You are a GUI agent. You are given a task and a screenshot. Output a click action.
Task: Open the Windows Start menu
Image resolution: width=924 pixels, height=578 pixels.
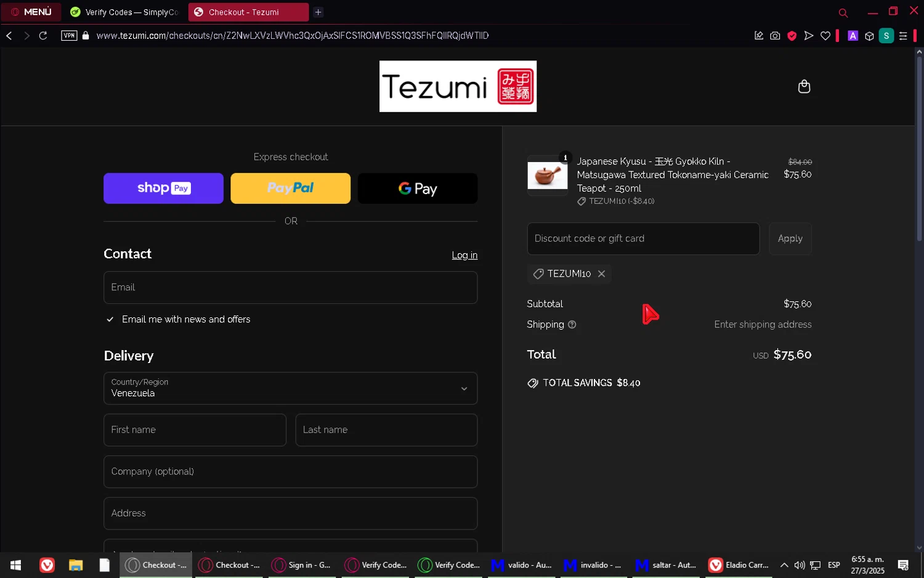coord(16,565)
